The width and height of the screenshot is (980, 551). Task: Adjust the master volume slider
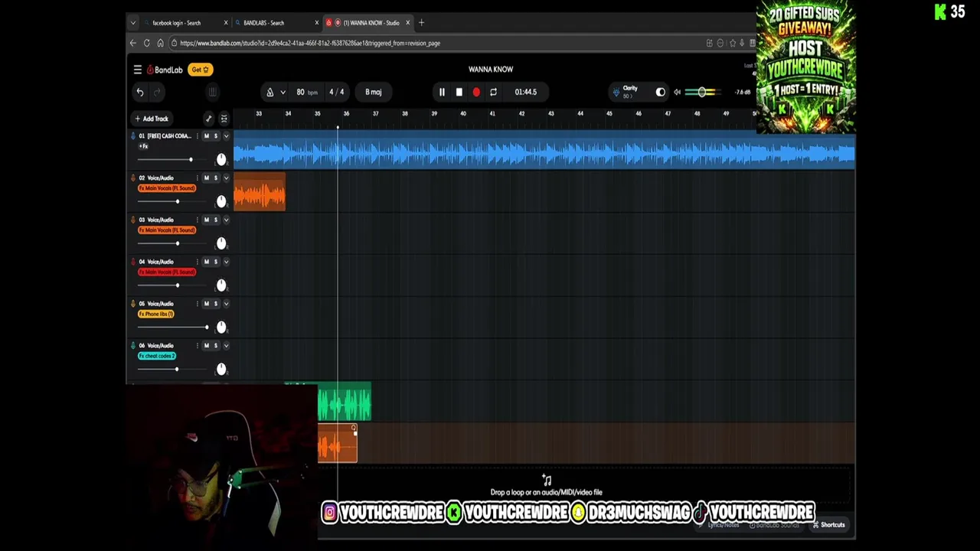[x=701, y=92]
